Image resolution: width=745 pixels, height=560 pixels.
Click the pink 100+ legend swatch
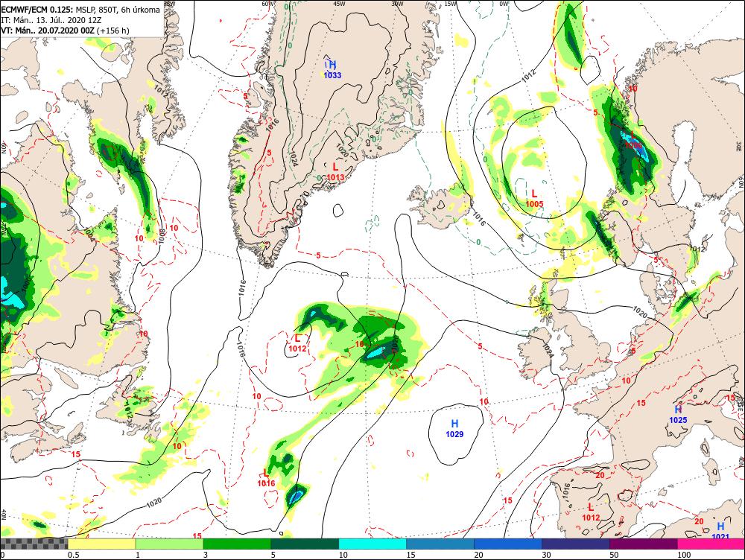pyautogui.click(x=711, y=544)
